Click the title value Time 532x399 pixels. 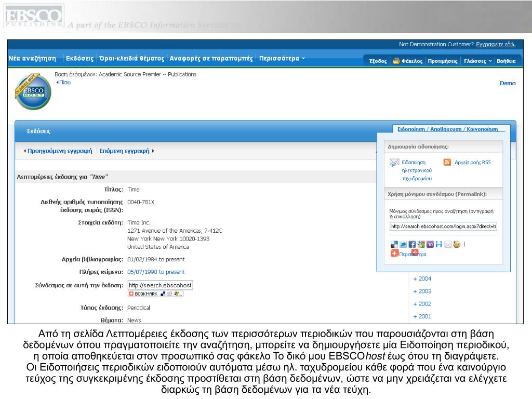coord(134,189)
